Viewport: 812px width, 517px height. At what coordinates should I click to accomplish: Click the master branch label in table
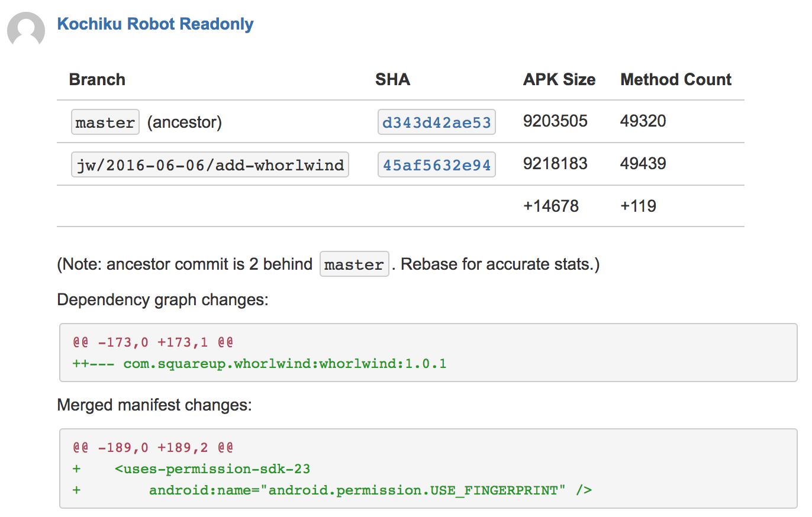[x=105, y=122]
